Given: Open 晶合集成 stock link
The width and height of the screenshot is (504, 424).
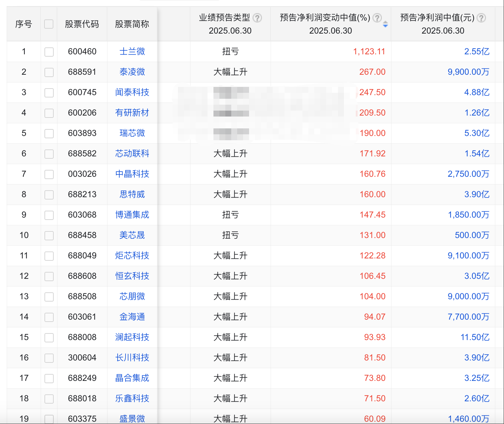Looking at the screenshot, I should (x=132, y=378).
